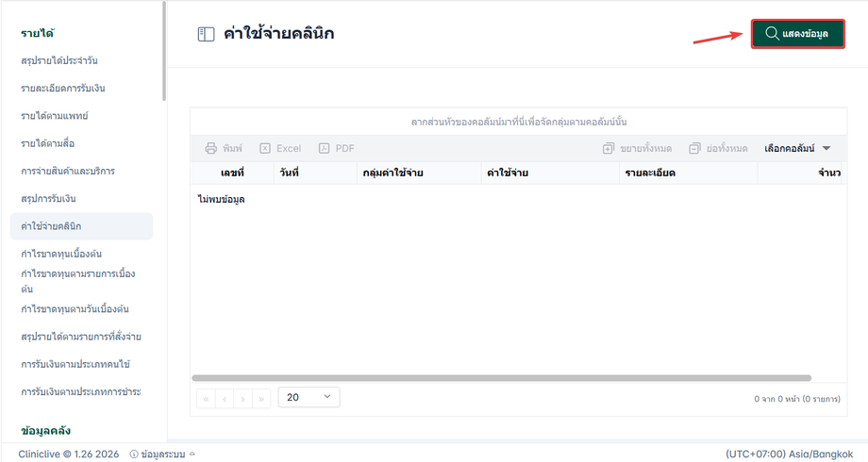
Task: Go to last page with » button
Action: point(260,399)
